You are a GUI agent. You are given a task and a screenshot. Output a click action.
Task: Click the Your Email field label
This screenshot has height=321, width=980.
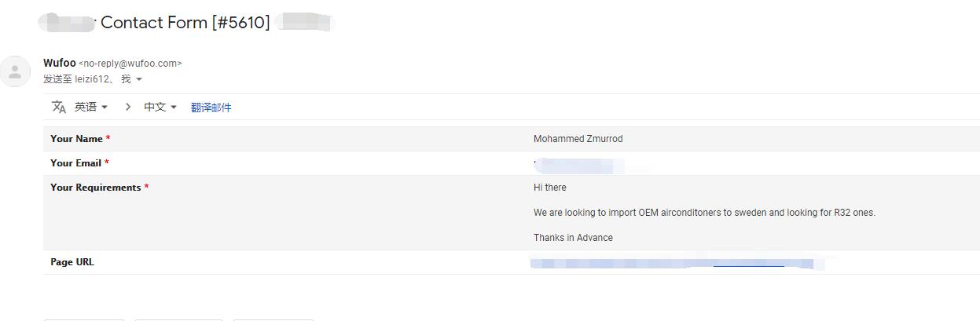(76, 163)
